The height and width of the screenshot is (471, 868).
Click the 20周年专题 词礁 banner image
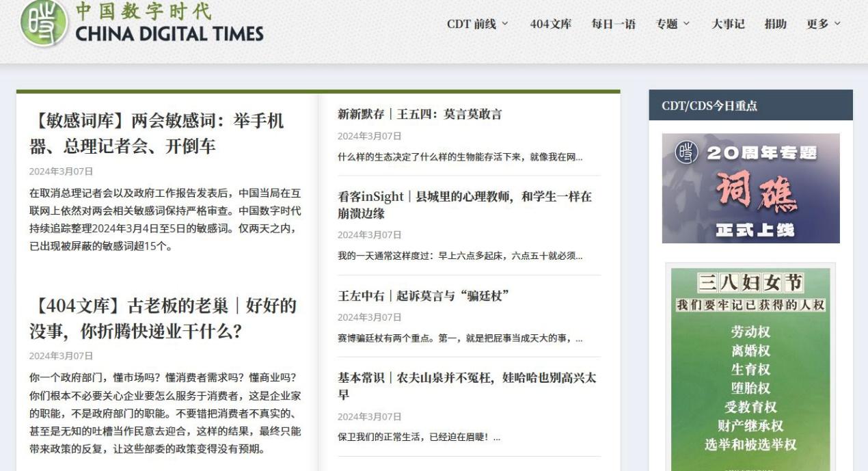tap(750, 188)
